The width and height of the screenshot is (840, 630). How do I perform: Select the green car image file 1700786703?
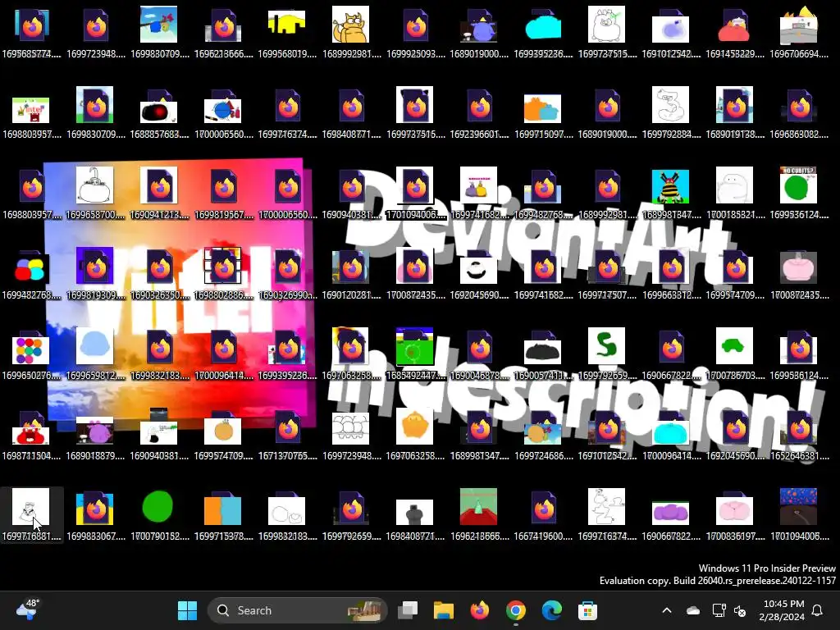[734, 354]
